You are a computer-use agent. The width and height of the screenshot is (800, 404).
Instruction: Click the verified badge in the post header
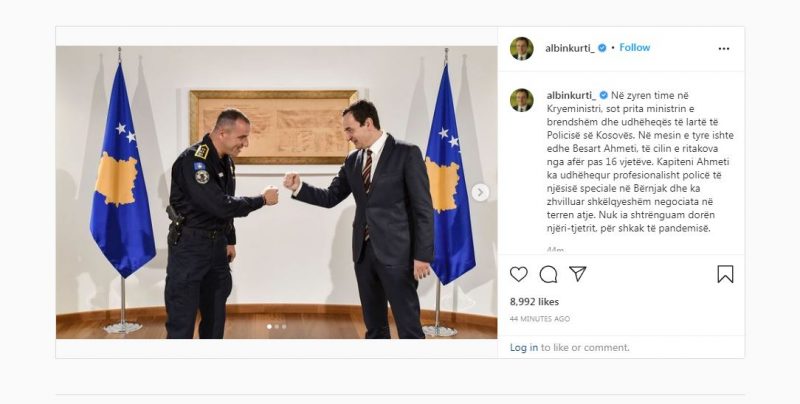coord(602,48)
